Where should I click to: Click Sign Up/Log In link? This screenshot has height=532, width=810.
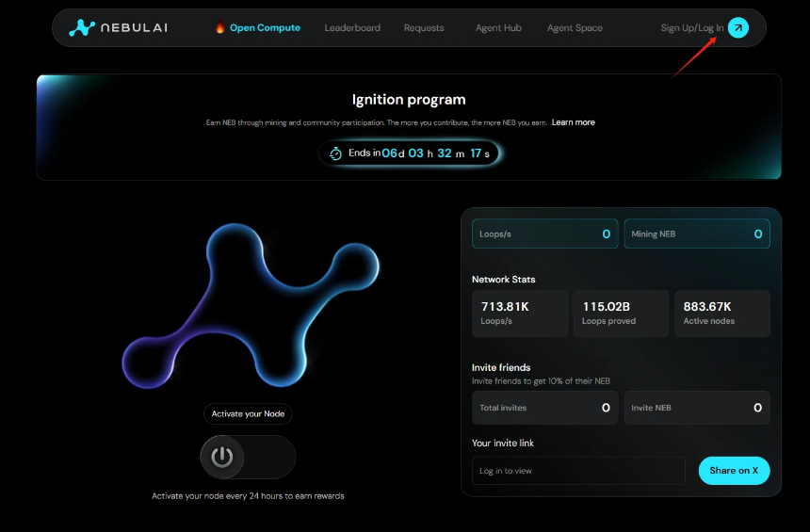coord(692,28)
